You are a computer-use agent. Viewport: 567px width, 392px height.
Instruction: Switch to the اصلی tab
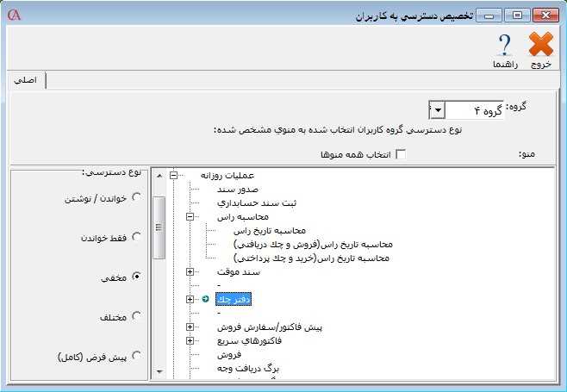(27, 80)
